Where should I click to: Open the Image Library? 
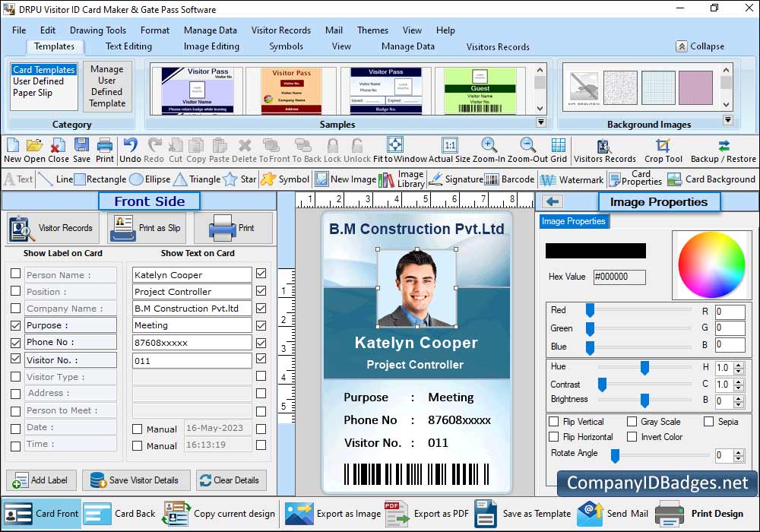coord(401,179)
